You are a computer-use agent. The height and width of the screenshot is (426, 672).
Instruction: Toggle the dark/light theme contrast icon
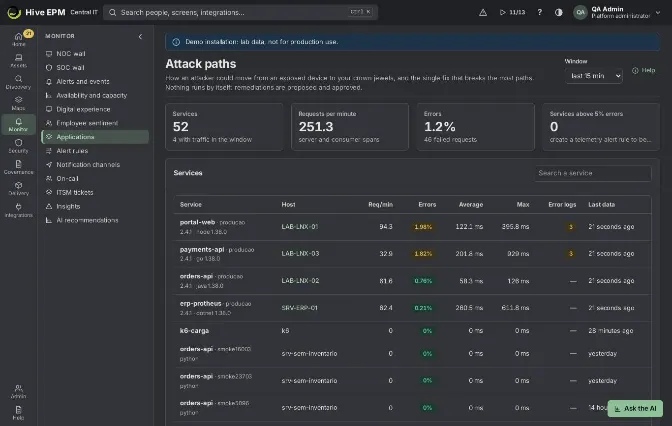558,12
